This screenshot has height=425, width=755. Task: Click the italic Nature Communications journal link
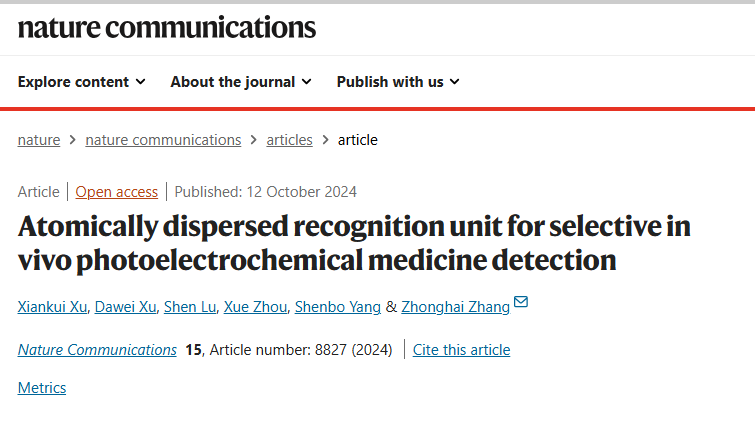pos(97,350)
